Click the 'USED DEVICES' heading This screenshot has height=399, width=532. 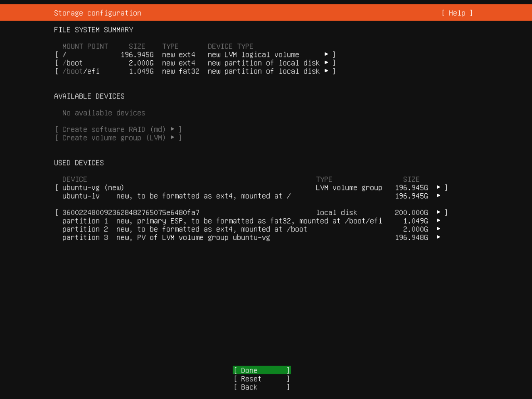pos(79,163)
